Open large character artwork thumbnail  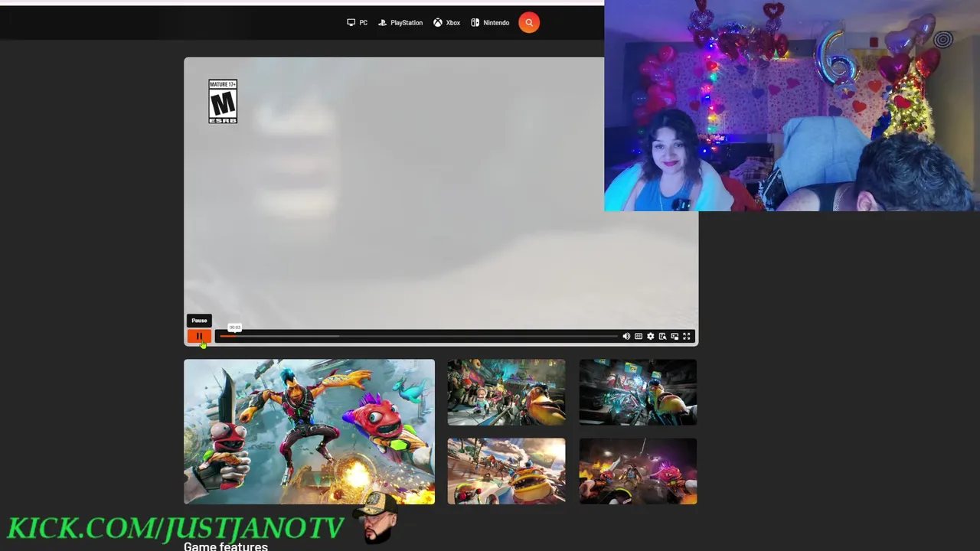pyautogui.click(x=309, y=432)
